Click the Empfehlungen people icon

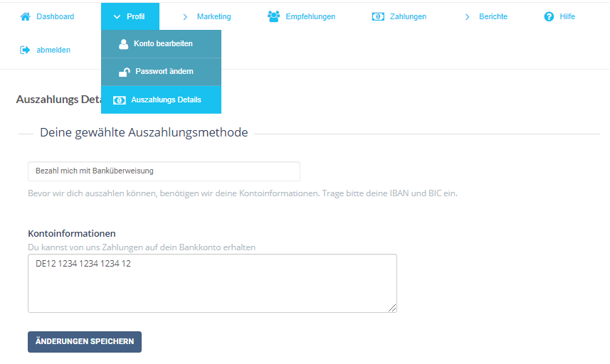(273, 16)
